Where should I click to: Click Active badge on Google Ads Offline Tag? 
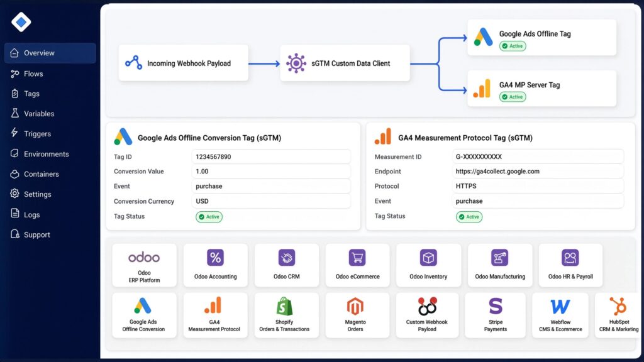click(513, 46)
